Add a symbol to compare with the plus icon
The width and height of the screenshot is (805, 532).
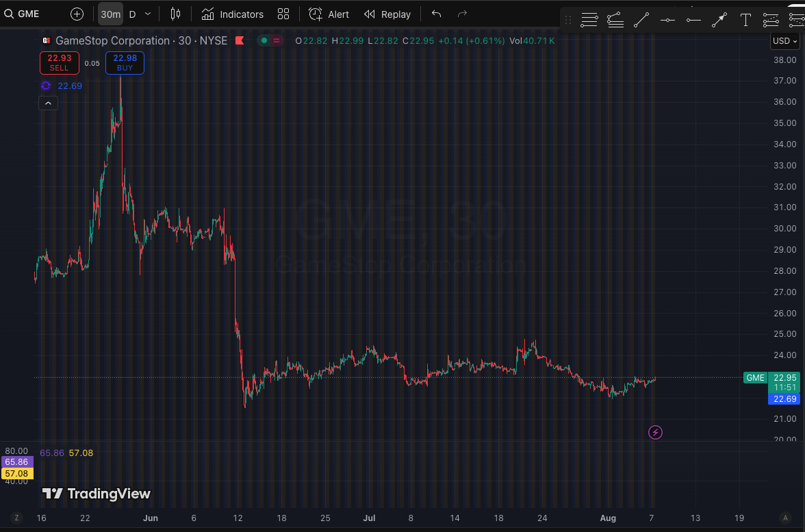pos(77,14)
